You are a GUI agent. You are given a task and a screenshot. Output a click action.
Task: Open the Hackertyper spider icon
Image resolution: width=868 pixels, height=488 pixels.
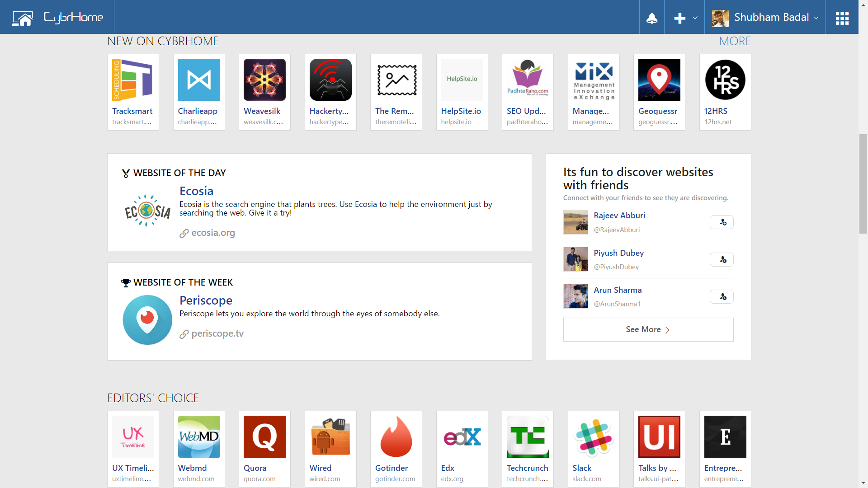tap(330, 80)
